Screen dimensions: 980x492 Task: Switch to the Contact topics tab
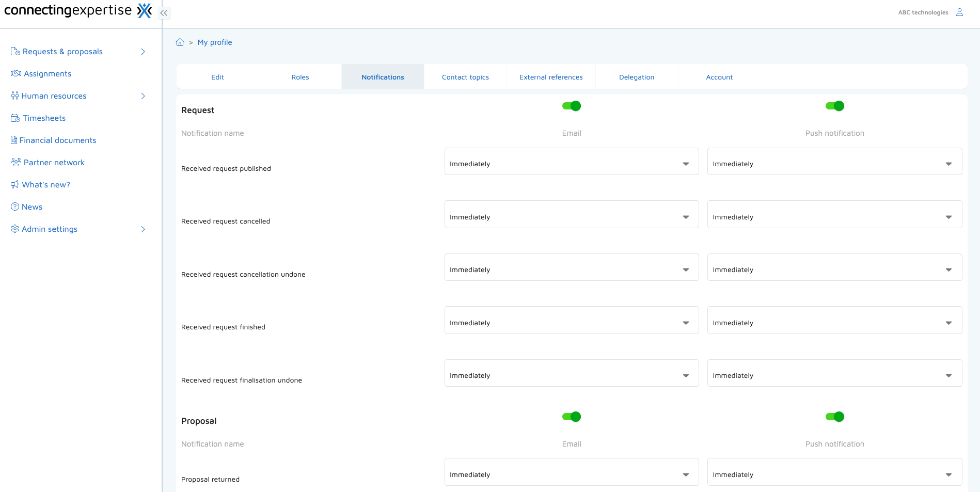(465, 77)
